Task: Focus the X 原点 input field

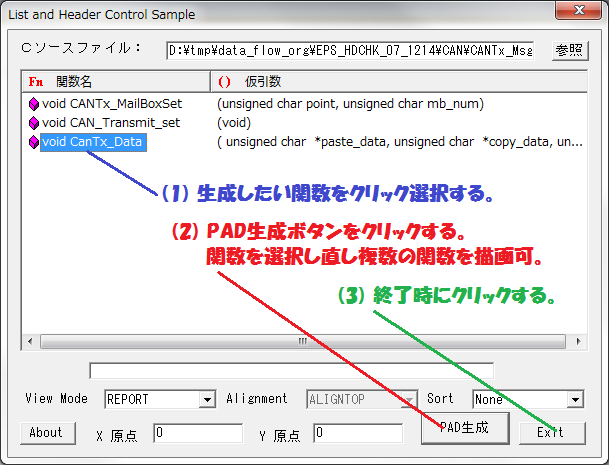Action: tap(198, 433)
